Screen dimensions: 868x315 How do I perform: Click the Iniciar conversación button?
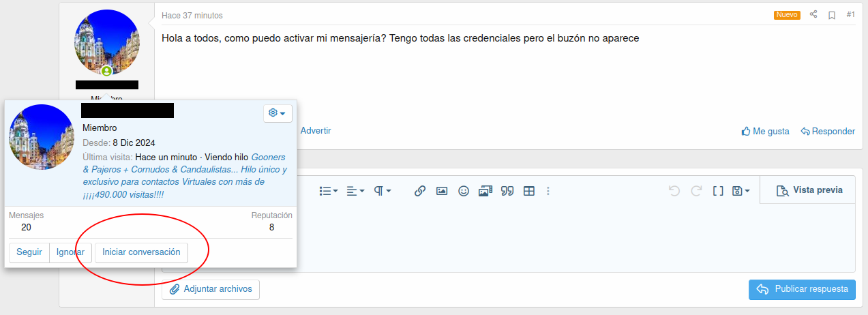[141, 252]
